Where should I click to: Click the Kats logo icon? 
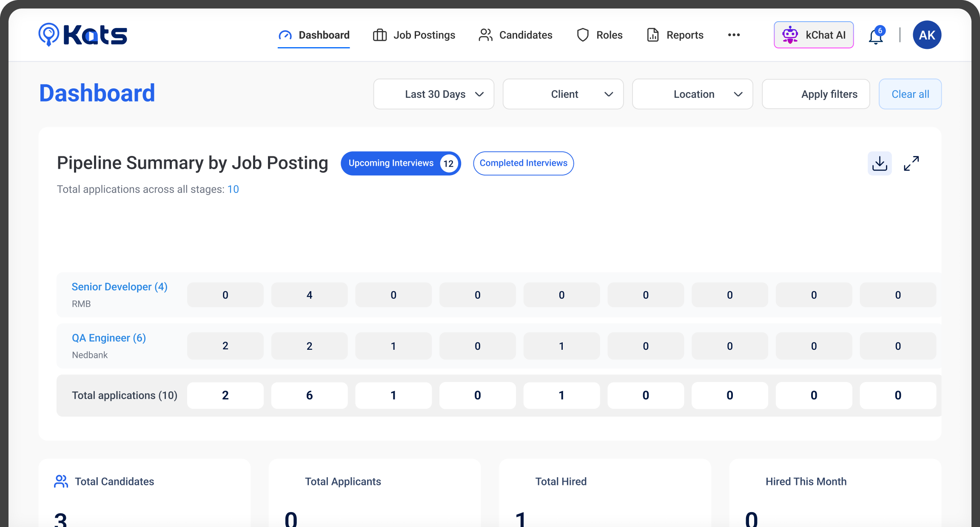[x=49, y=34]
